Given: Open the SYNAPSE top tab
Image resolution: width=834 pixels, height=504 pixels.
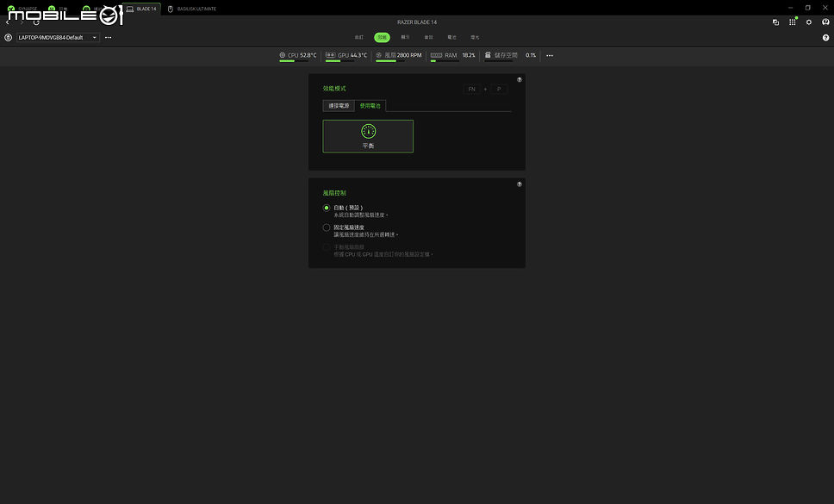Looking at the screenshot, I should pyautogui.click(x=22, y=9).
